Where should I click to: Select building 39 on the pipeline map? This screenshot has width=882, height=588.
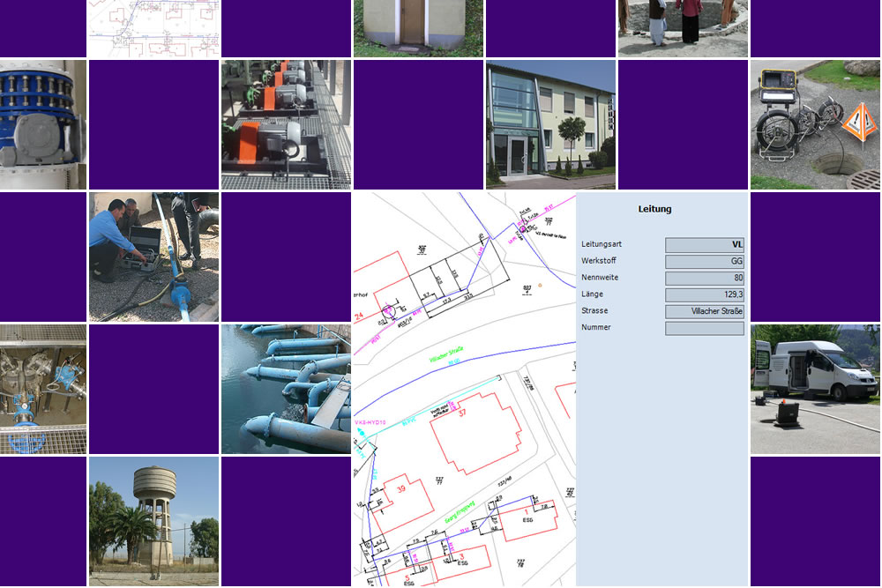click(x=400, y=490)
